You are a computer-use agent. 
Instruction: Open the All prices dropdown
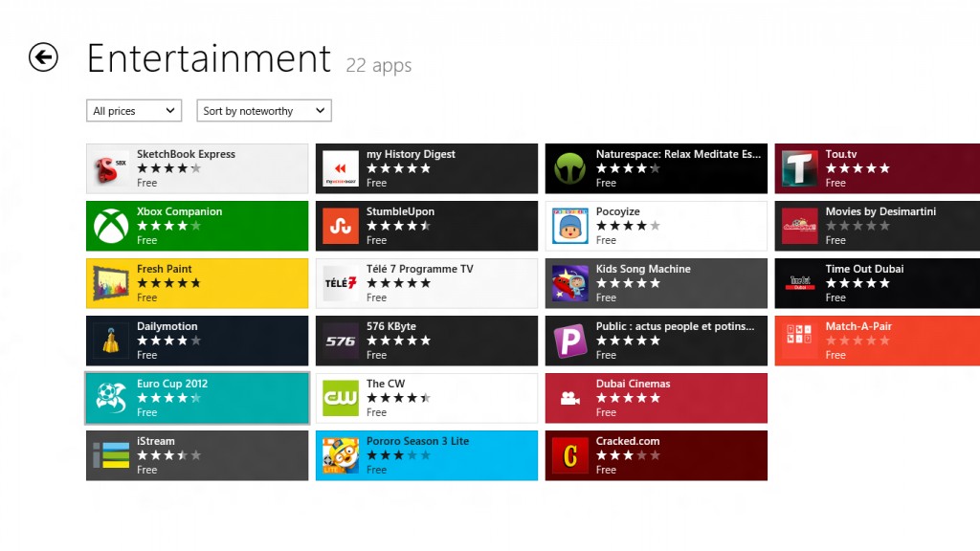pyautogui.click(x=134, y=111)
